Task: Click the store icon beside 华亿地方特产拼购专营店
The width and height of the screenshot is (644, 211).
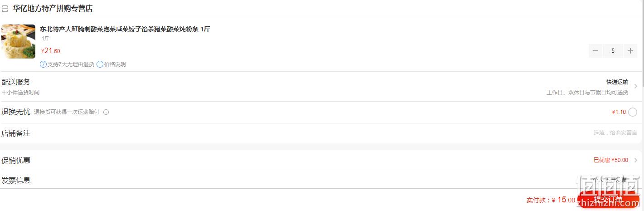Action: (5, 9)
